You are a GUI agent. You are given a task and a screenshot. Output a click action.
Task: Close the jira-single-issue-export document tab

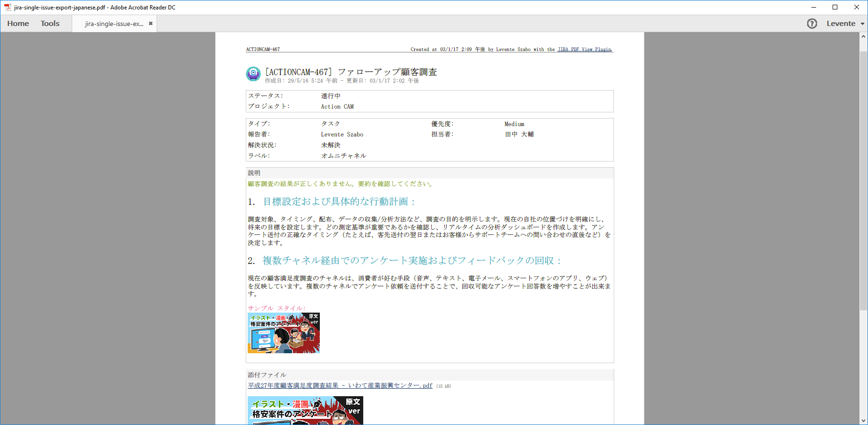(x=150, y=24)
